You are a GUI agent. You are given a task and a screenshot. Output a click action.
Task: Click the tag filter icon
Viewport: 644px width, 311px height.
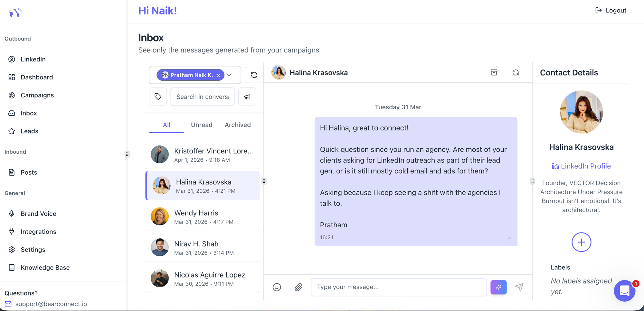(x=158, y=96)
